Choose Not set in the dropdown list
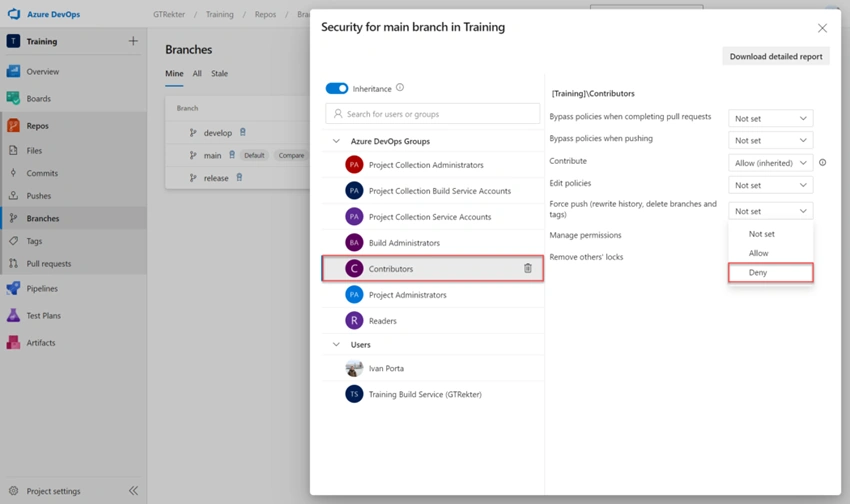The width and height of the screenshot is (850, 504). (770, 234)
